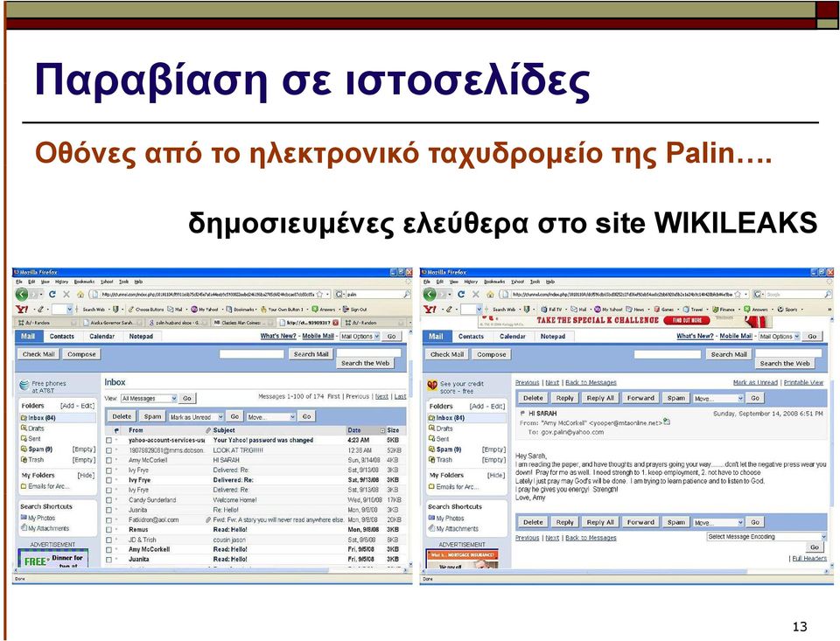The image size is (840, 641).
Task: Open Bookmarks menu in left Firefox window
Action: click(x=84, y=282)
